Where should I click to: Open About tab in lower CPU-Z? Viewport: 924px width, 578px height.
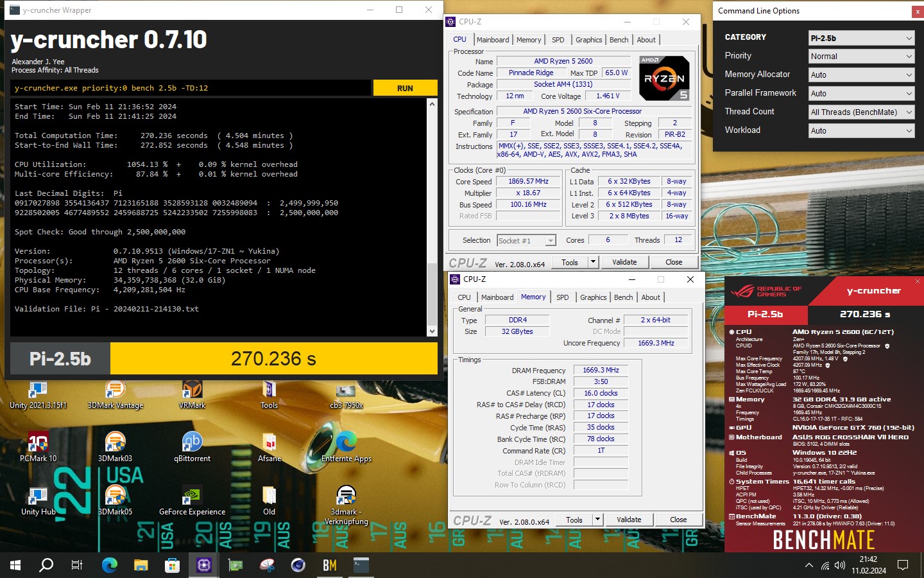coord(651,297)
